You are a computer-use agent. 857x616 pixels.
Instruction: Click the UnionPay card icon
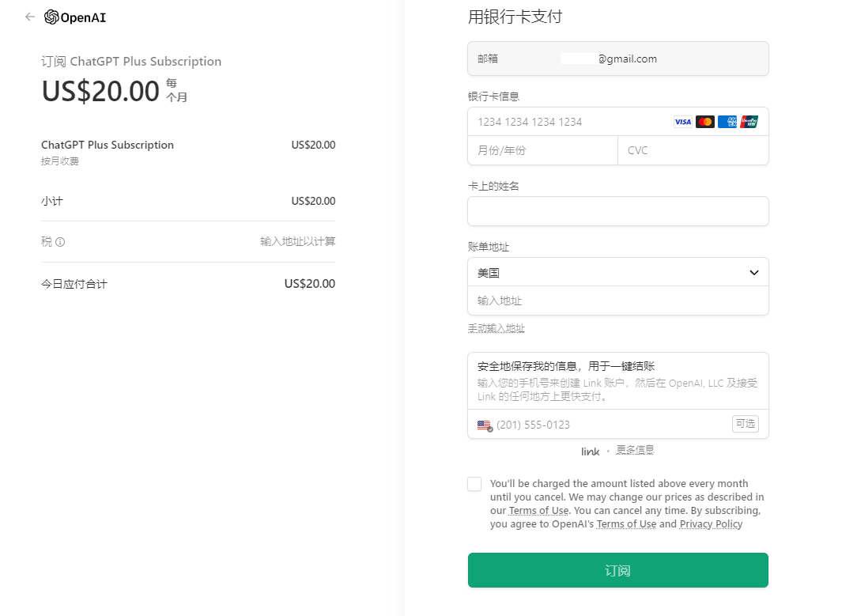(x=749, y=122)
